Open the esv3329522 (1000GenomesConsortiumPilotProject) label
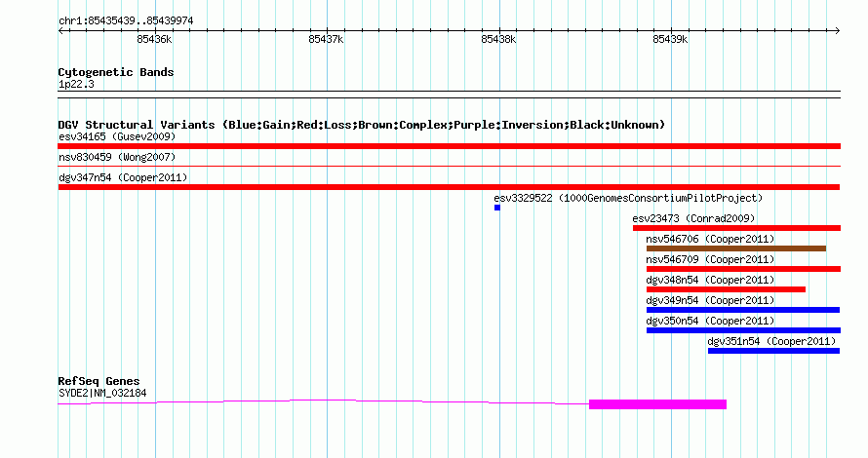Viewport: 868px width, 458px height. [x=628, y=198]
